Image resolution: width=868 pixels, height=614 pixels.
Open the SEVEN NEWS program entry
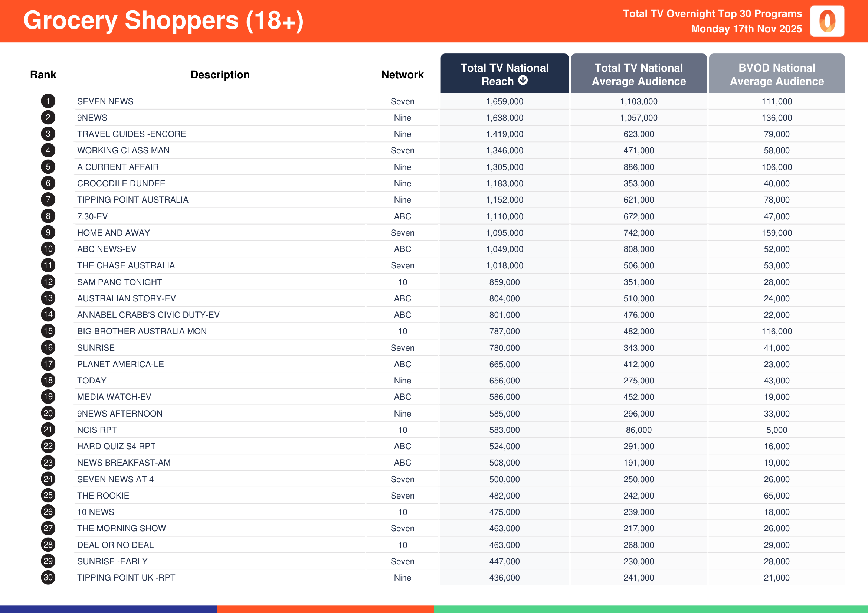coord(105,101)
